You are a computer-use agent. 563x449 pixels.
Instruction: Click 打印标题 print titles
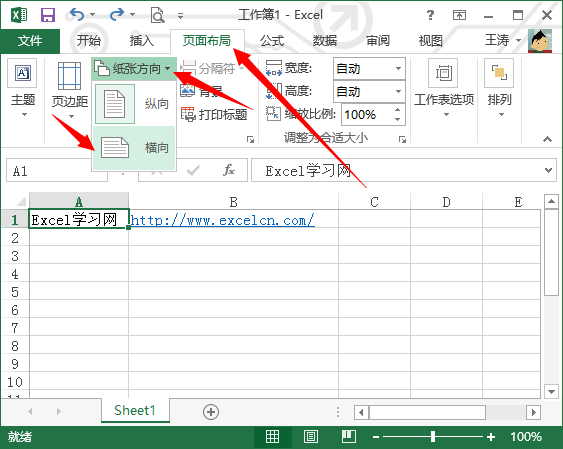214,114
